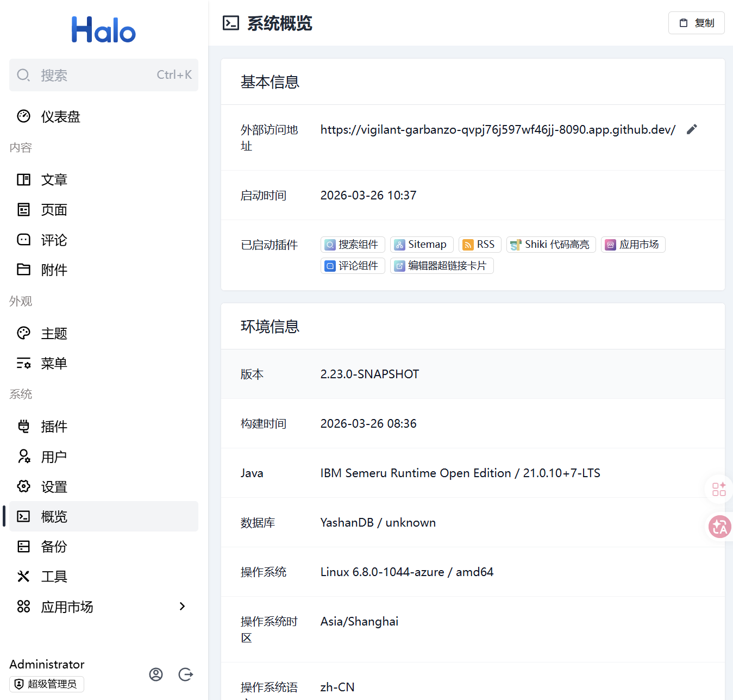This screenshot has height=700, width=733.
Task: Open the RSS plugin tag
Action: (x=479, y=245)
